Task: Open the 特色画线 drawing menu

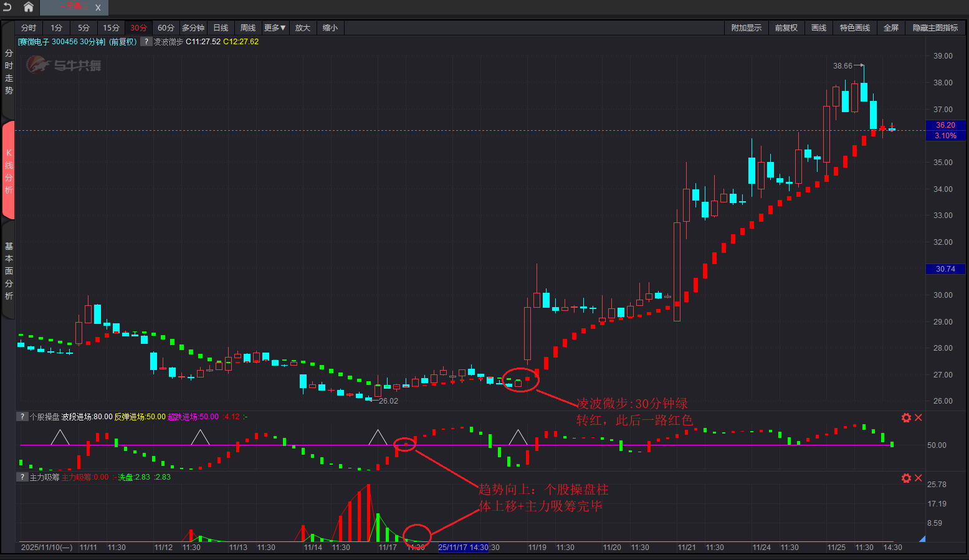Action: pos(854,28)
